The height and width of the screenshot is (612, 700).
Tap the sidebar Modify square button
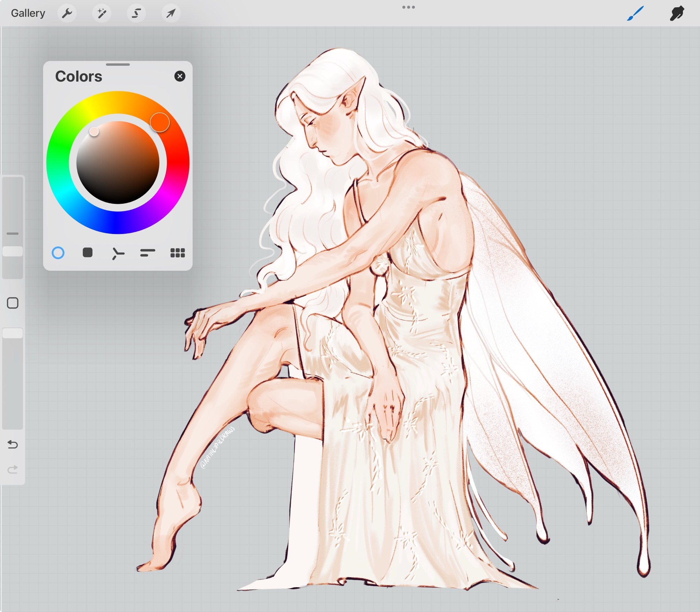click(13, 303)
